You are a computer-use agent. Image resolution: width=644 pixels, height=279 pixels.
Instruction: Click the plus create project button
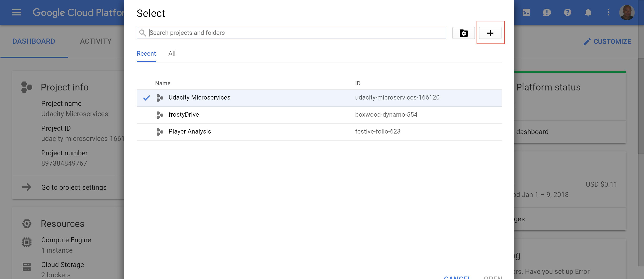coord(490,33)
